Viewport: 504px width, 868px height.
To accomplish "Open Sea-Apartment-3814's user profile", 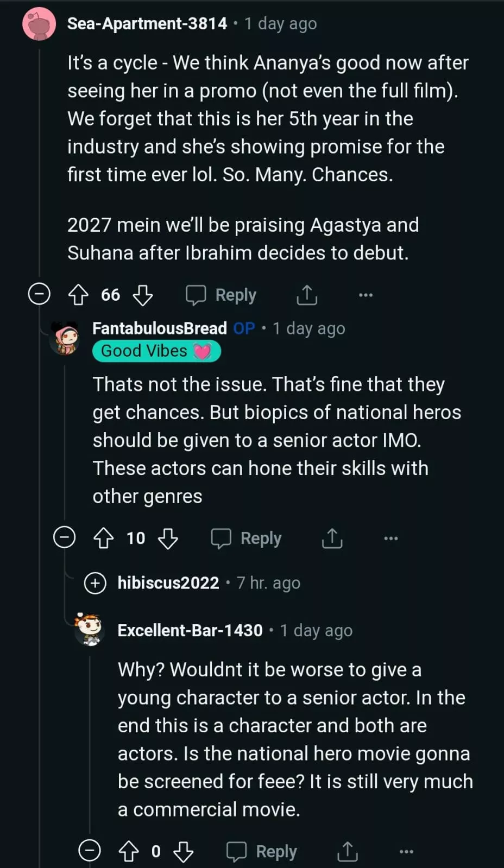I will [147, 23].
